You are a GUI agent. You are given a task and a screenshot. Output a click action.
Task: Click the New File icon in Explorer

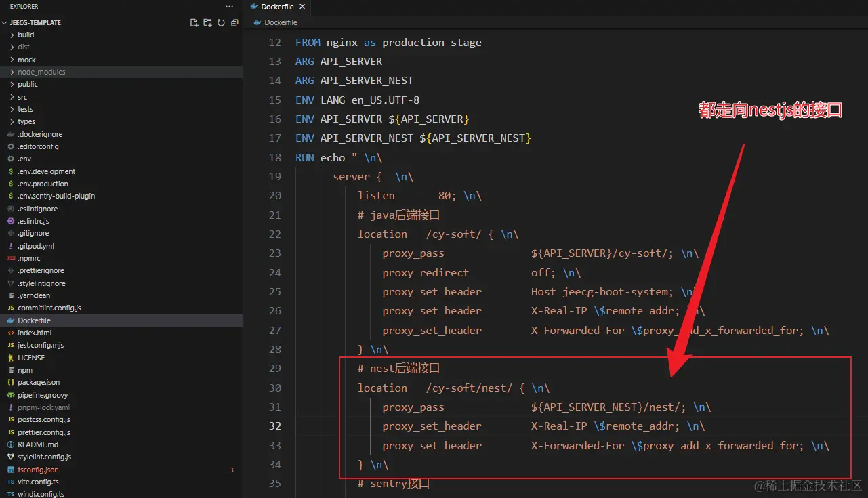(194, 22)
